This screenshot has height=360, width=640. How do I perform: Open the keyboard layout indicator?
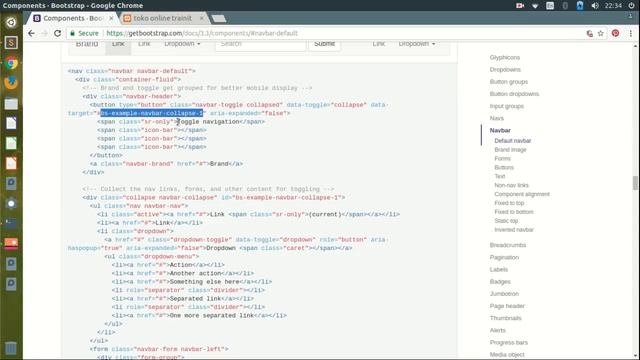[x=550, y=6]
